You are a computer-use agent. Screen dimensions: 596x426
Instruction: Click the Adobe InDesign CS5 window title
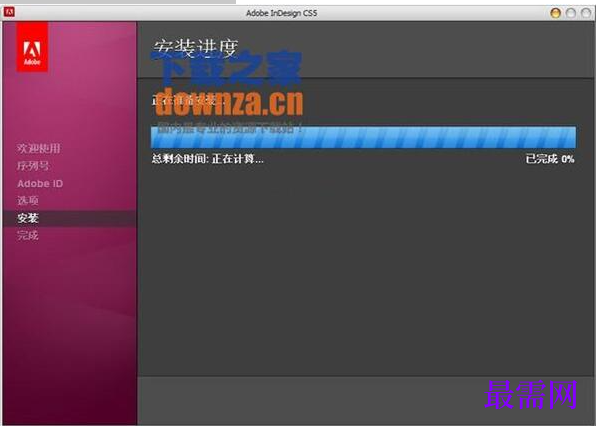[281, 13]
